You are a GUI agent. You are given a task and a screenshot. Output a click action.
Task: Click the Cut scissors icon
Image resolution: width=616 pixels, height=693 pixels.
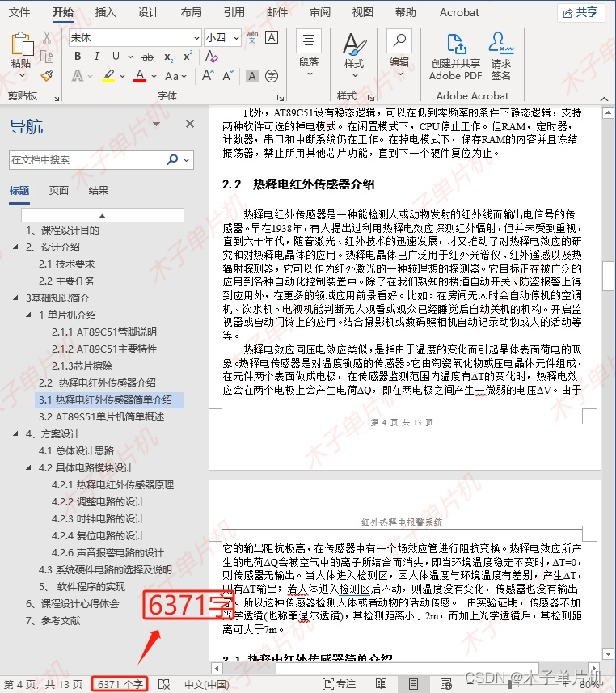pyautogui.click(x=47, y=38)
